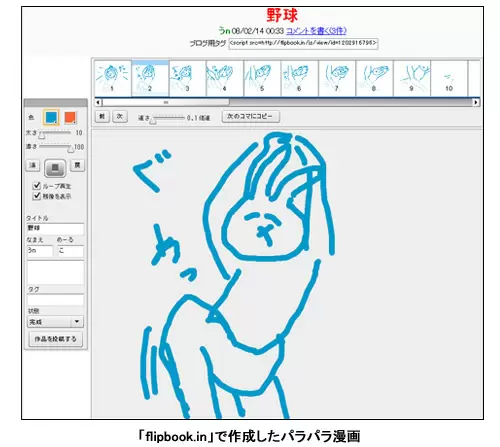Click the small button right of stop
The width and height of the screenshot is (500, 447).
click(77, 165)
